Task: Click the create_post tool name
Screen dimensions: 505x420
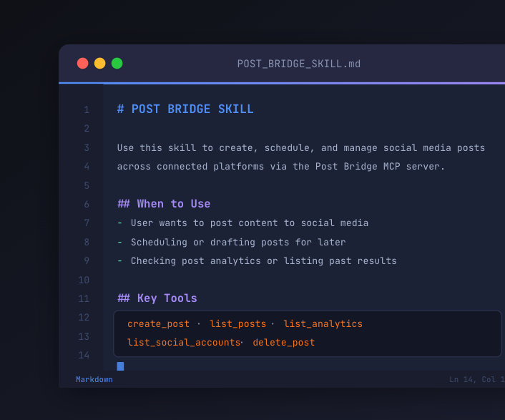Action: pos(159,323)
